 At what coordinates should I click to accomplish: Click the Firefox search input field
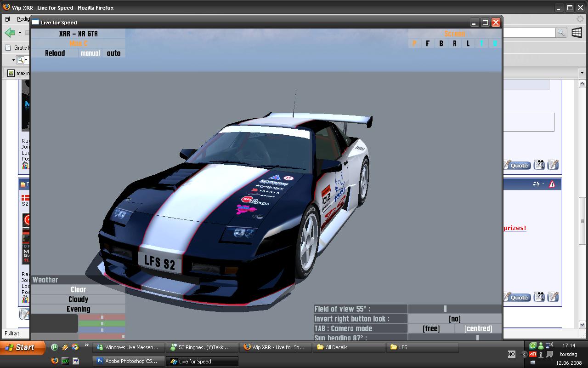point(529,32)
